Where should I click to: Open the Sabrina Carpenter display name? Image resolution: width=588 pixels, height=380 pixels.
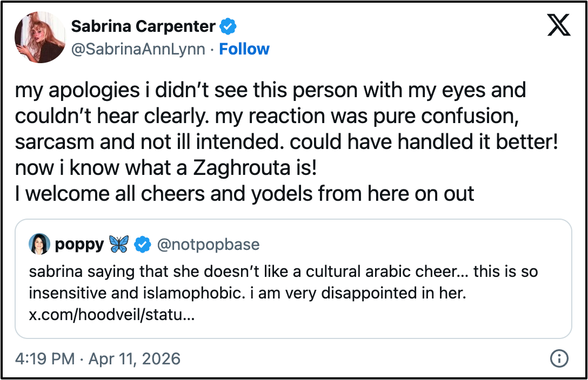143,26
